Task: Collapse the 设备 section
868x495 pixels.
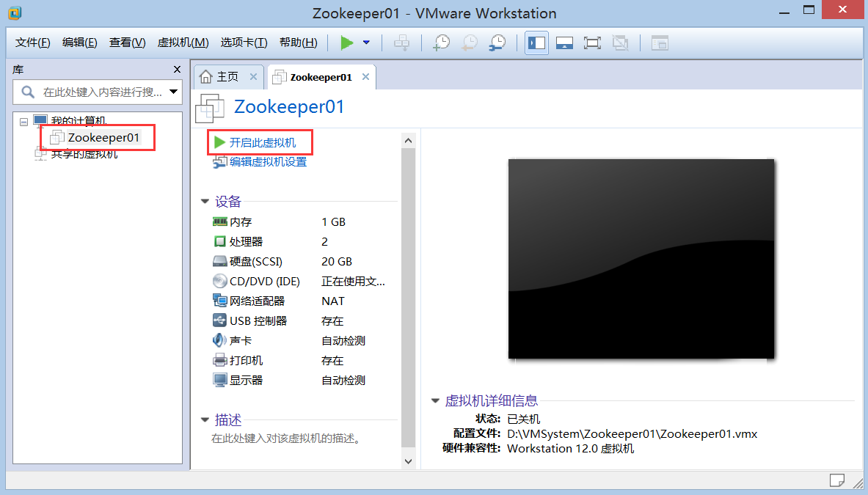Action: pyautogui.click(x=205, y=202)
